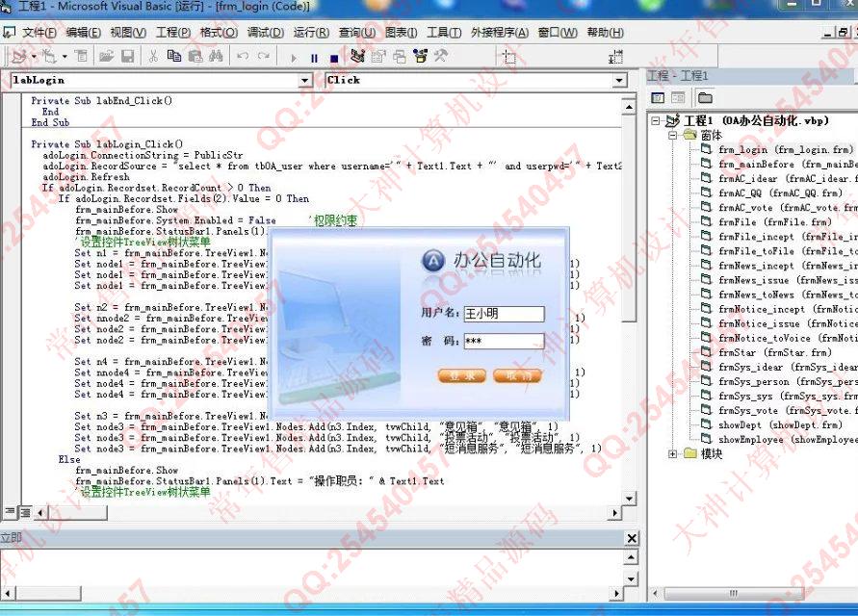Open the Object Browser toolbar icon
This screenshot has width=858, height=616.
pyautogui.click(x=420, y=56)
